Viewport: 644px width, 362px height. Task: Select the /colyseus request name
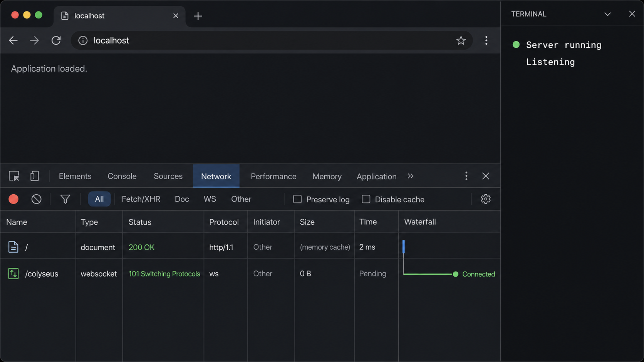[42, 274]
